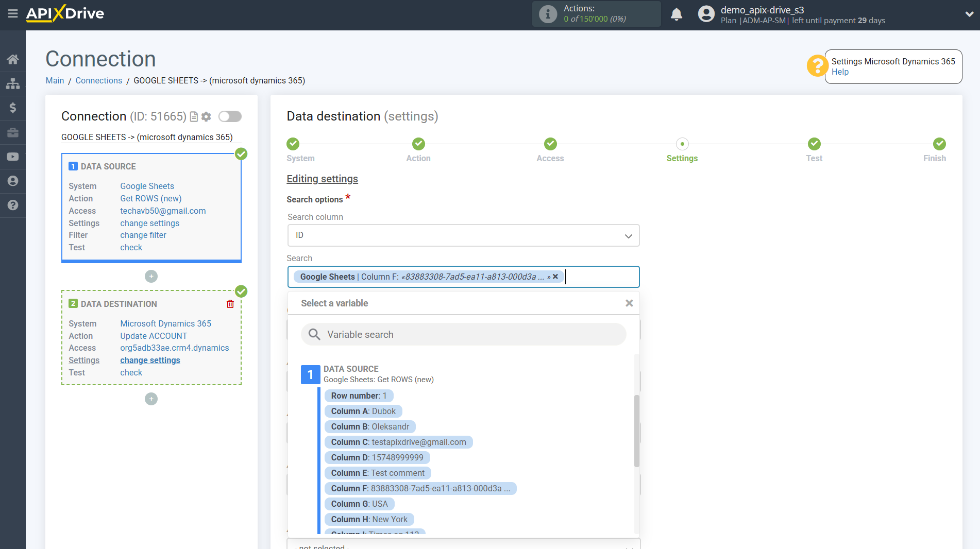The image size is (980, 549).
Task: Remove the Column F tag from Search
Action: (555, 277)
